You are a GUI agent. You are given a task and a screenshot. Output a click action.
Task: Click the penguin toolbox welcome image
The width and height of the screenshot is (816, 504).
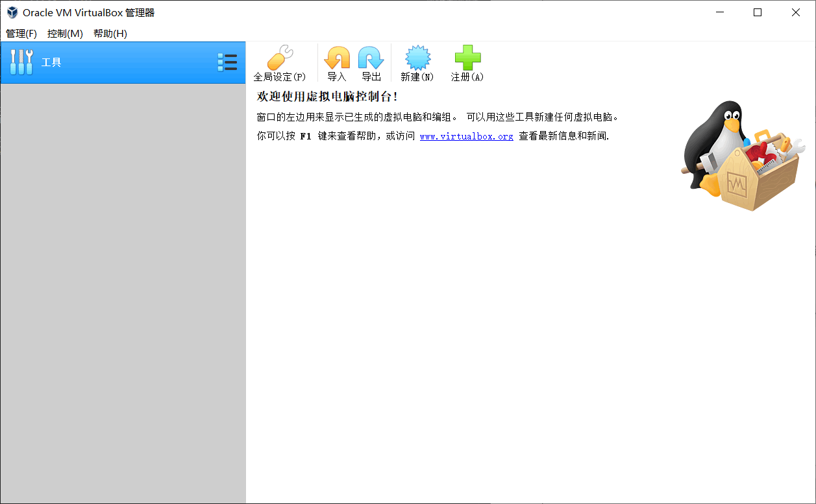[x=743, y=156]
